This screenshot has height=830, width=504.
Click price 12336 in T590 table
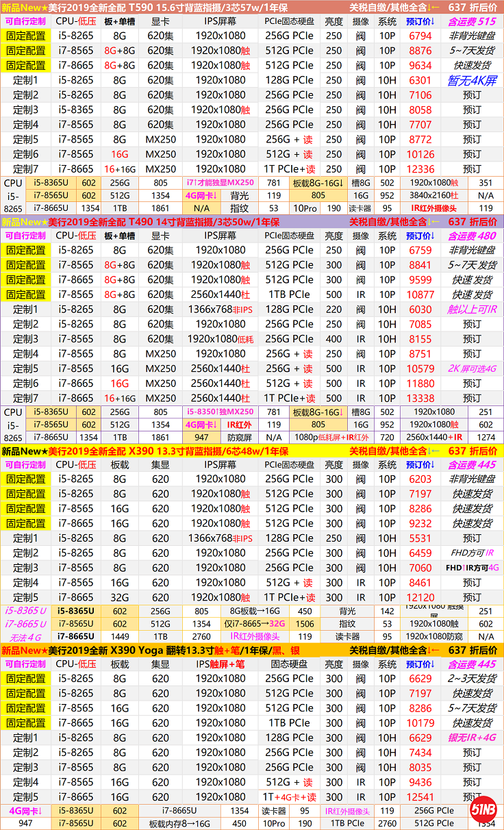point(420,169)
